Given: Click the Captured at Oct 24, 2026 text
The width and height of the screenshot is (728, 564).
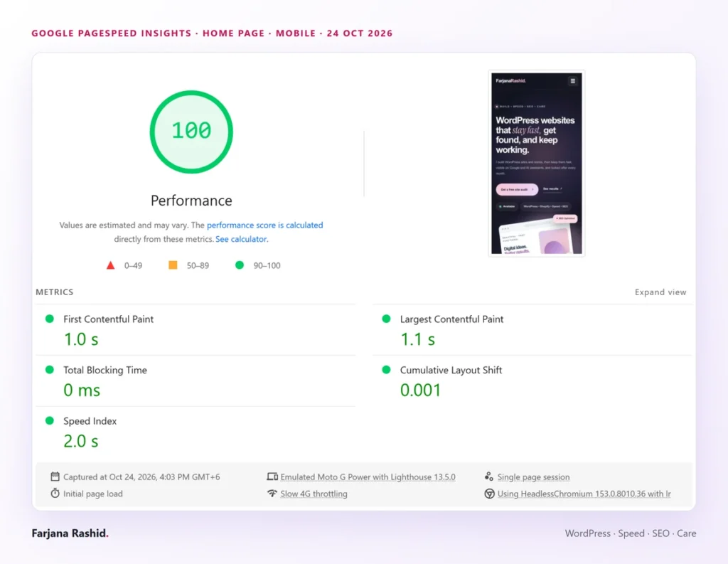Looking at the screenshot, I should click(141, 477).
